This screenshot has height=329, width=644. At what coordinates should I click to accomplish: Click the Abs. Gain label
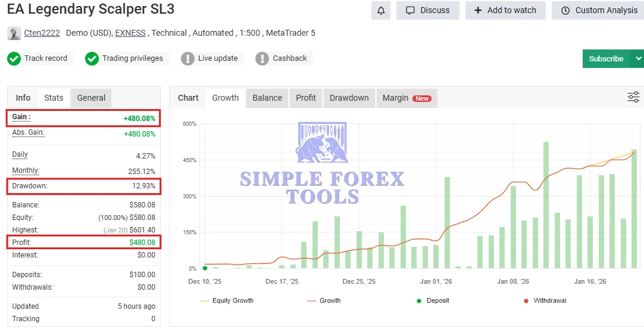28,132
